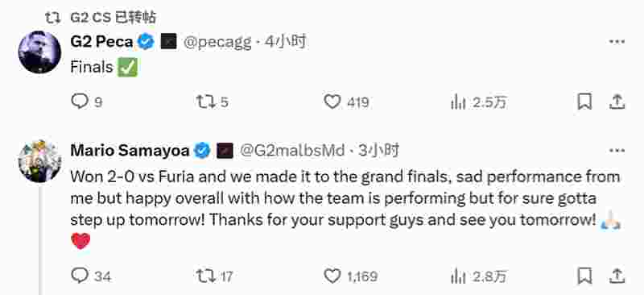Image resolution: width=644 pixels, height=295 pixels.
Task: Open more options for Mario Samayoa's post
Action: pyautogui.click(x=617, y=151)
